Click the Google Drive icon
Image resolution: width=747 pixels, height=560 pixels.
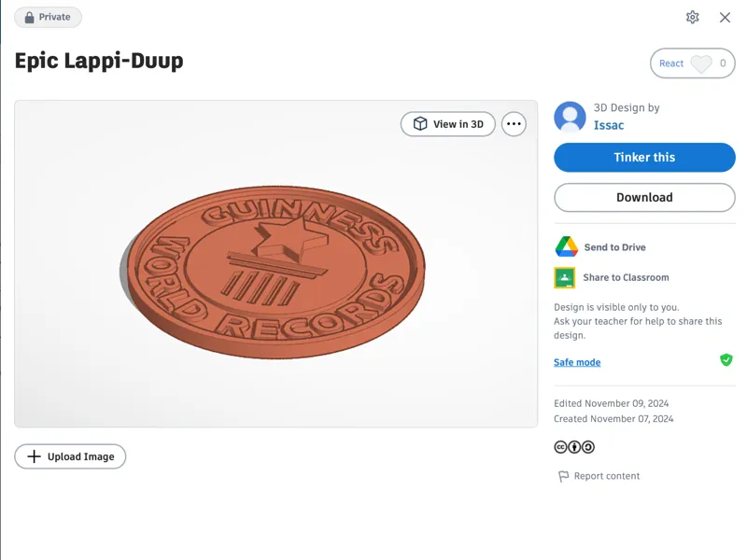567,246
